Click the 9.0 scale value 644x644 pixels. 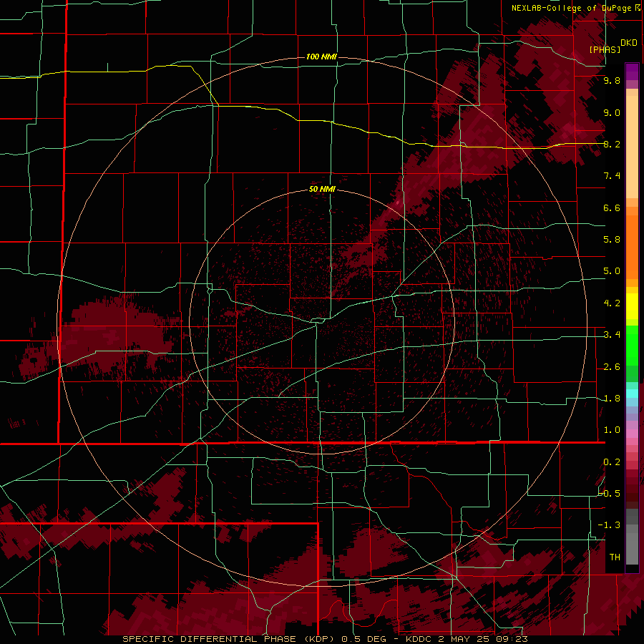pyautogui.click(x=612, y=112)
